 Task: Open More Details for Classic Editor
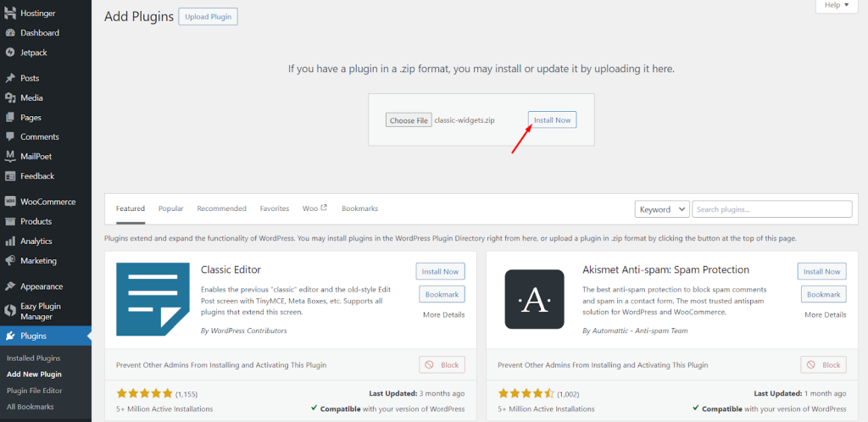444,314
